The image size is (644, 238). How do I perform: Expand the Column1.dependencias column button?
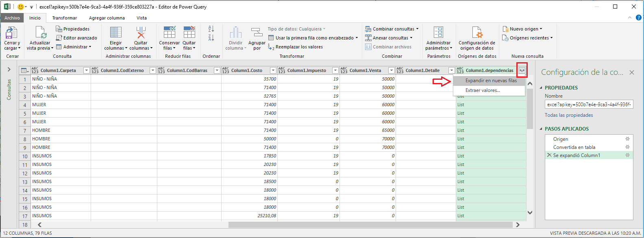522,71
